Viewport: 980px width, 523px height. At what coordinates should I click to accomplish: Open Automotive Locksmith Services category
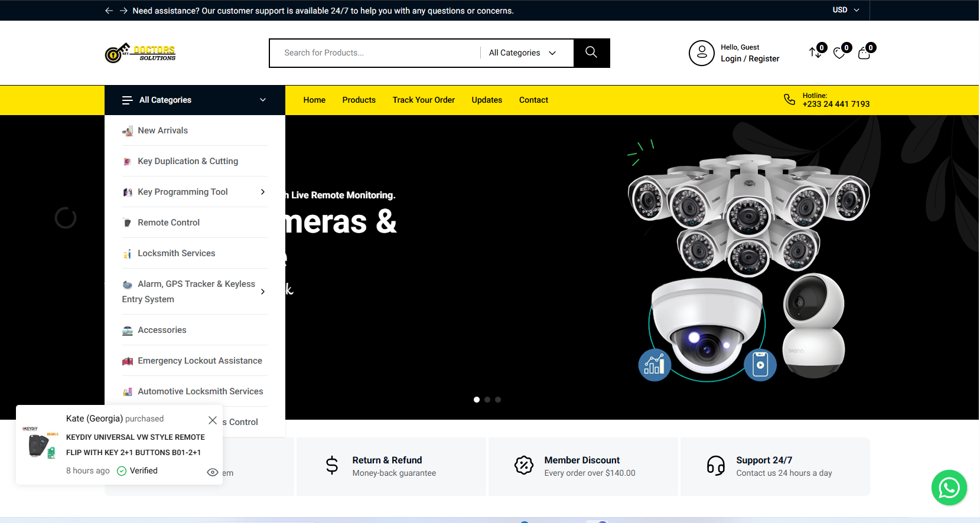pos(200,391)
